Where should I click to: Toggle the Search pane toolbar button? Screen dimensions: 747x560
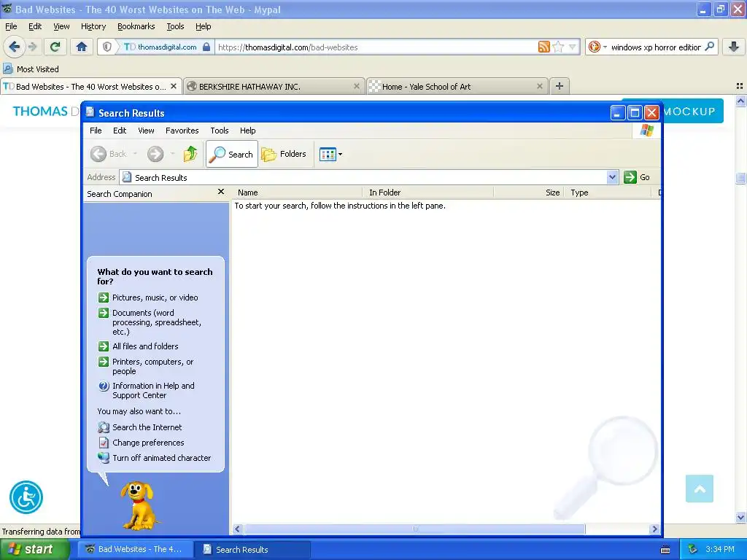point(231,154)
